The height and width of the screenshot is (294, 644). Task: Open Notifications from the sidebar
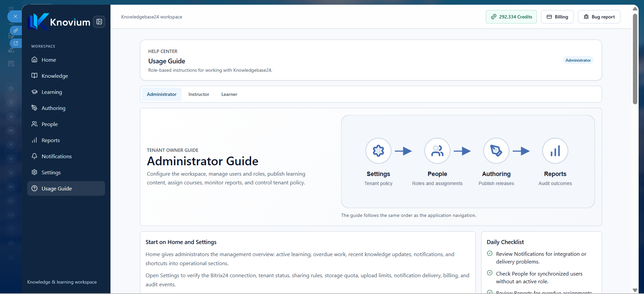click(66, 156)
